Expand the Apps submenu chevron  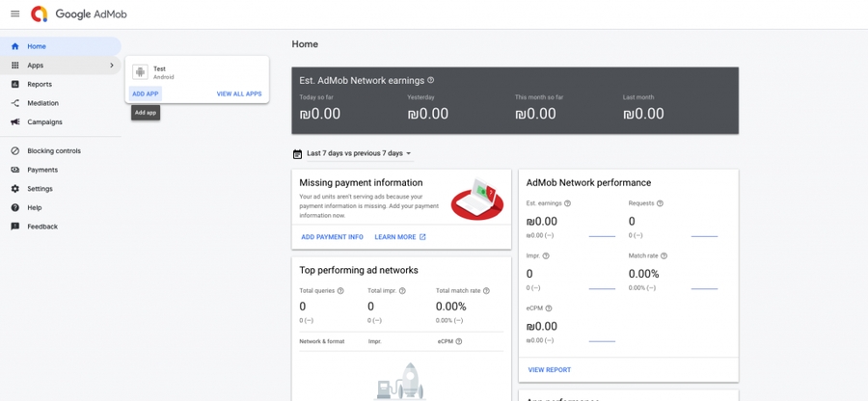click(x=112, y=66)
